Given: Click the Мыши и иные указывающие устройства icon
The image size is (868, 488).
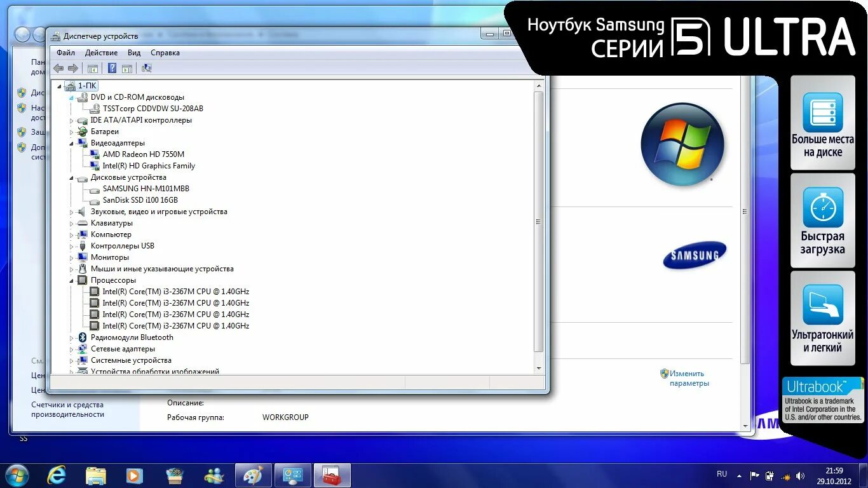Looking at the screenshot, I should pyautogui.click(x=82, y=269).
